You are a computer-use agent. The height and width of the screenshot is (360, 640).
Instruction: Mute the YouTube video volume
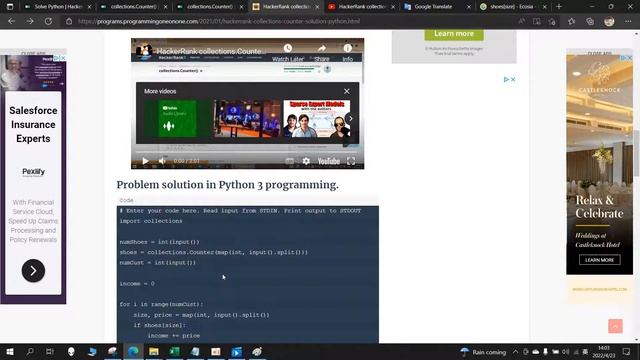[162, 161]
